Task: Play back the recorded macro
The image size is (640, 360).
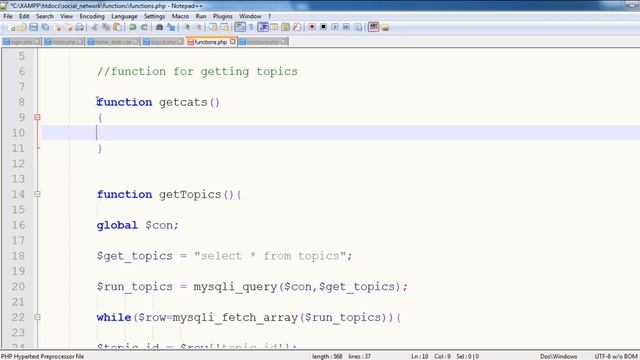Action: [x=335, y=27]
